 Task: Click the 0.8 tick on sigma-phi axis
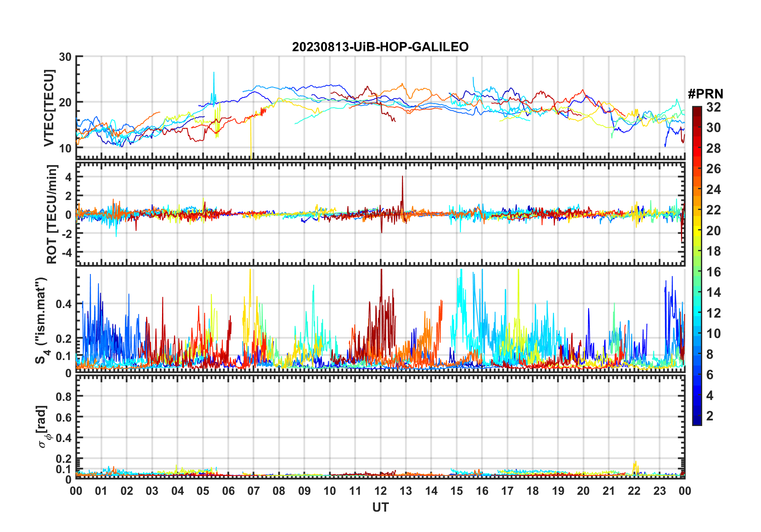64,396
